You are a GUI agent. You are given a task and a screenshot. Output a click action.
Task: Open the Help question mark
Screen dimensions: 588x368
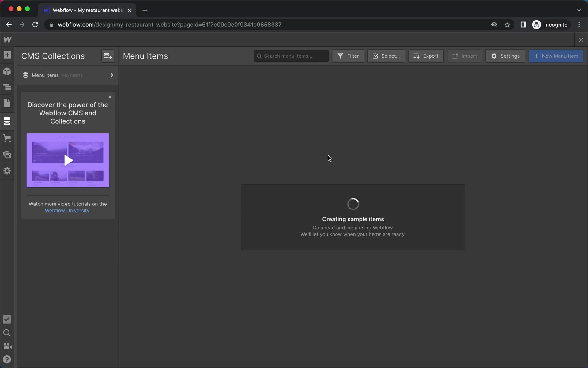pos(7,359)
